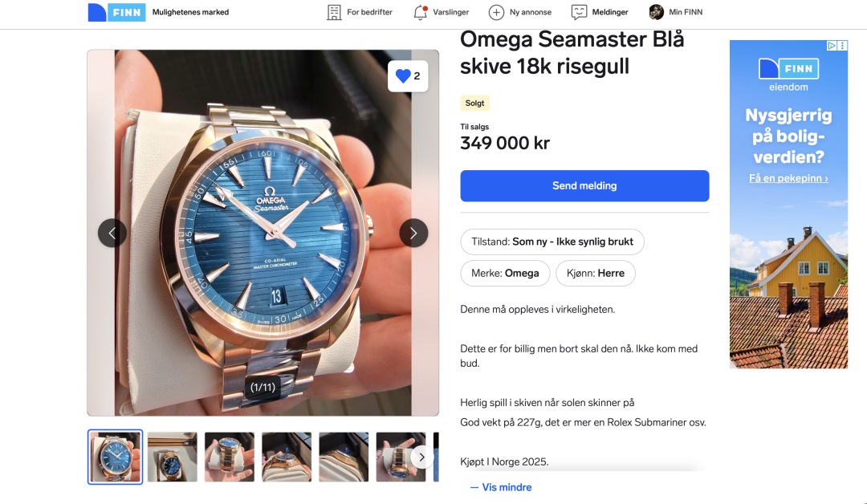Screen dimensions: 867x504
Task: Click the AdChoices triangle icon on ad
Action: click(832, 46)
